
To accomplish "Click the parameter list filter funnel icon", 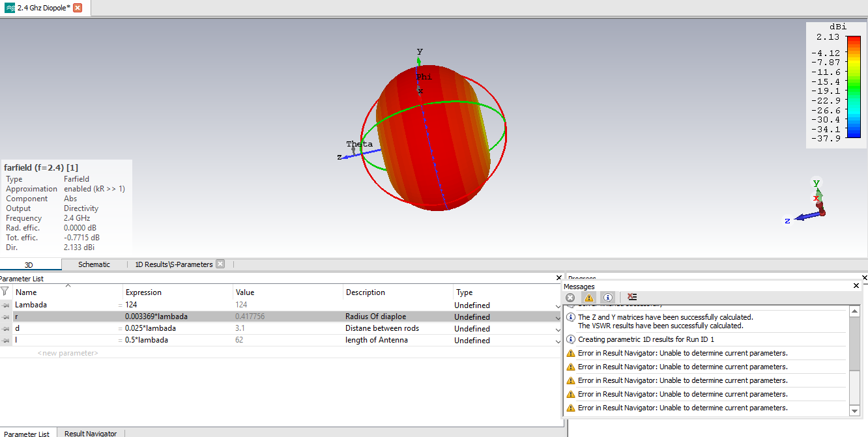I will point(5,292).
